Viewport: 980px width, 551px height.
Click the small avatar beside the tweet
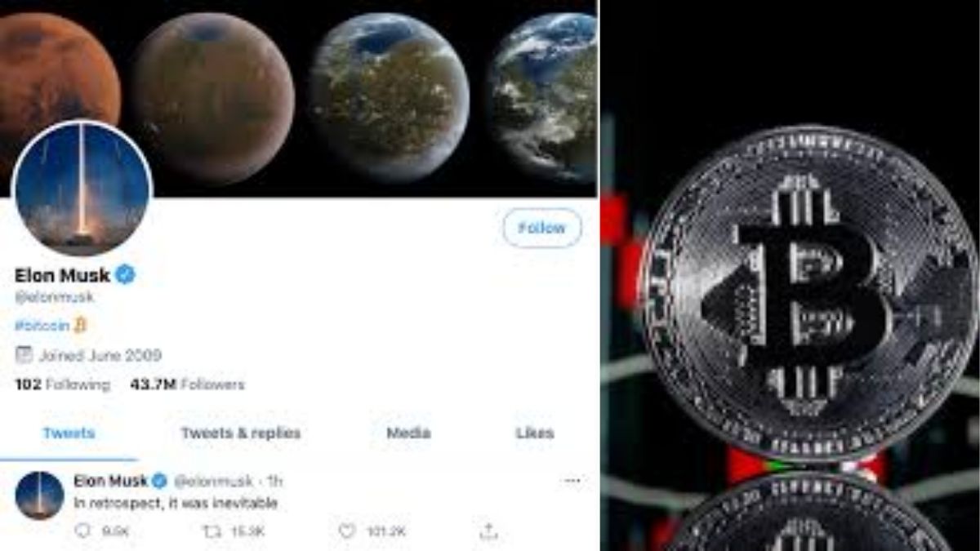[x=39, y=495]
